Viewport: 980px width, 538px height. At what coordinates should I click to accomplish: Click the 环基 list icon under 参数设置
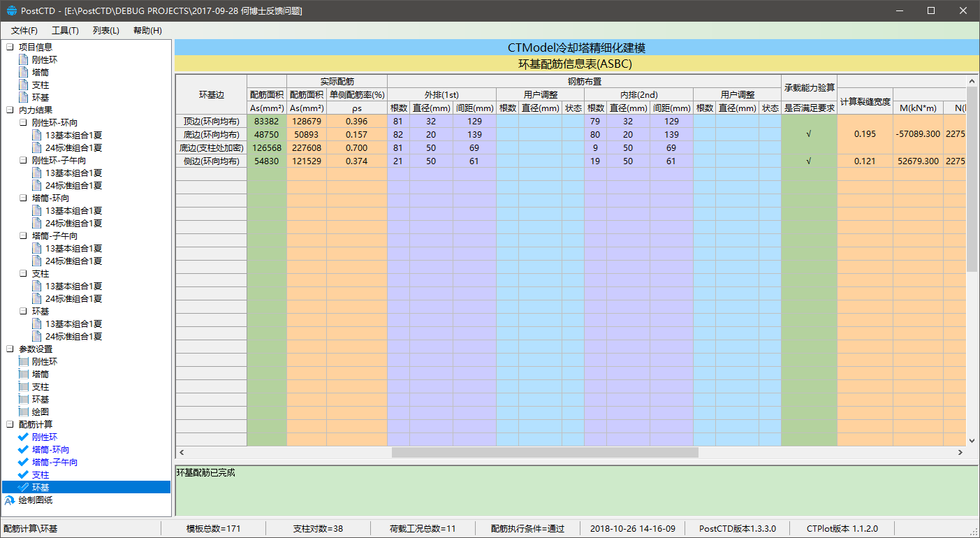[x=24, y=400]
